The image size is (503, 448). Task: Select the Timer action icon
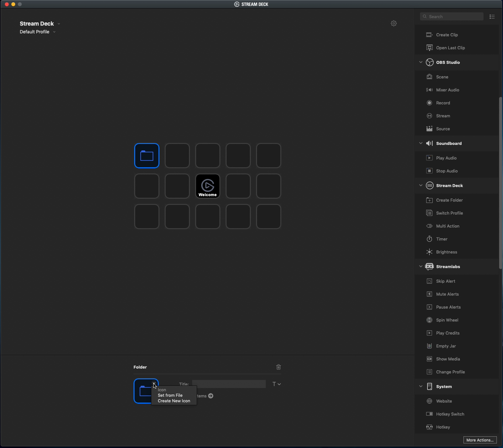click(429, 239)
